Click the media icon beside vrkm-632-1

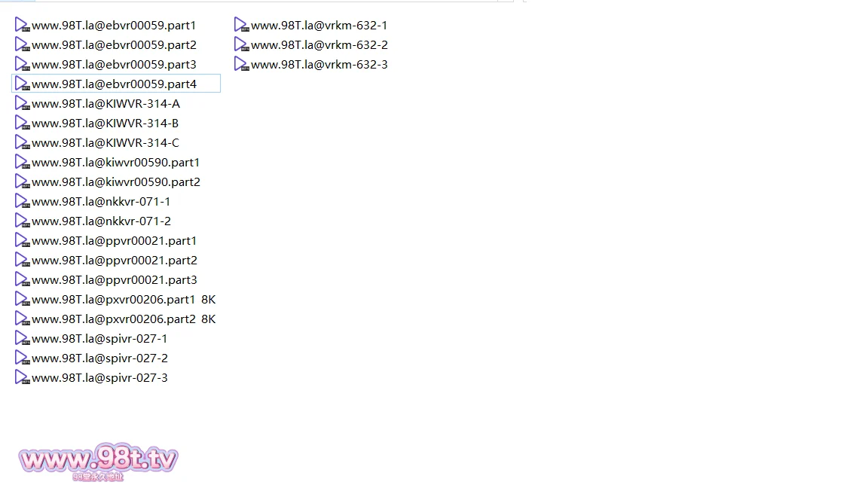tap(241, 26)
